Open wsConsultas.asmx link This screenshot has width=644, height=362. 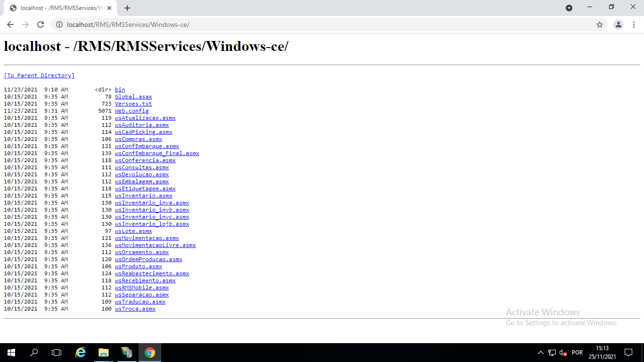[142, 167]
